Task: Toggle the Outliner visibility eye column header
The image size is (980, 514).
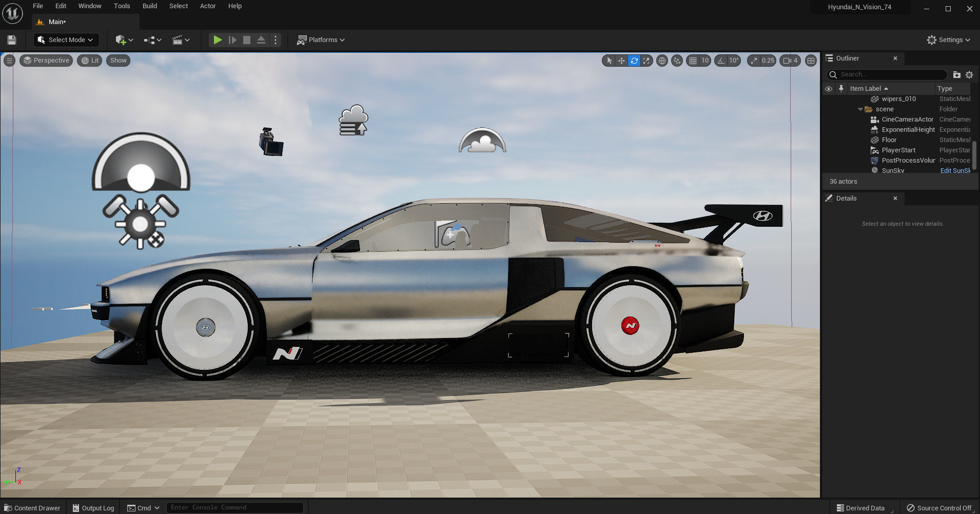Action: point(829,89)
